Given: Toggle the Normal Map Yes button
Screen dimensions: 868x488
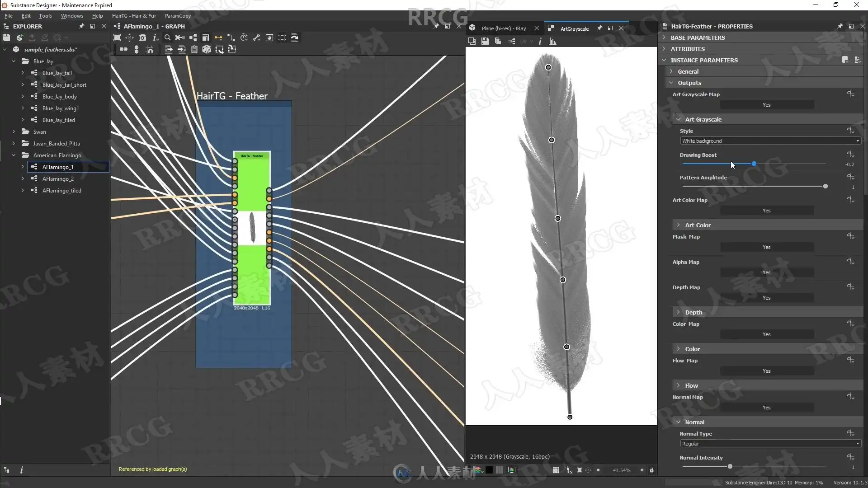Looking at the screenshot, I should pos(766,408).
